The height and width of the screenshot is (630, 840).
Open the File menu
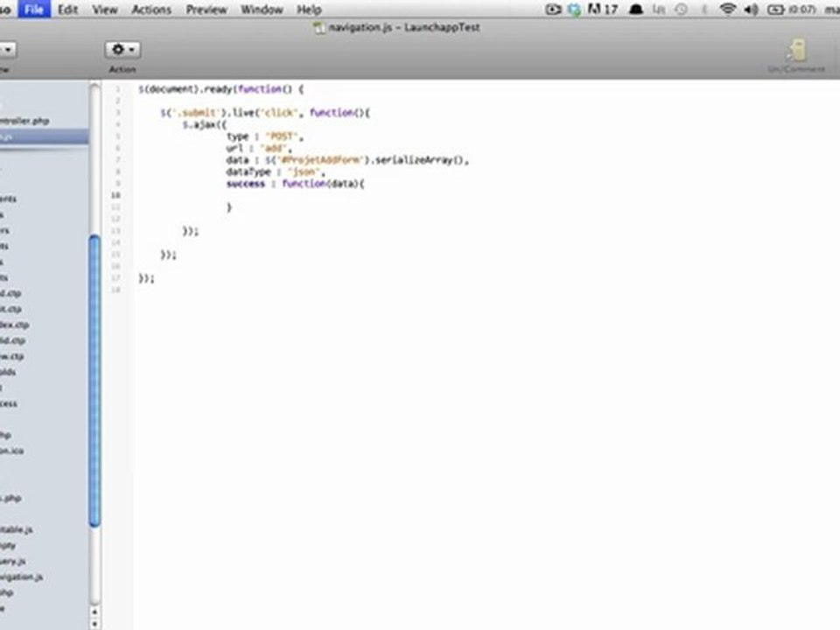tap(34, 9)
